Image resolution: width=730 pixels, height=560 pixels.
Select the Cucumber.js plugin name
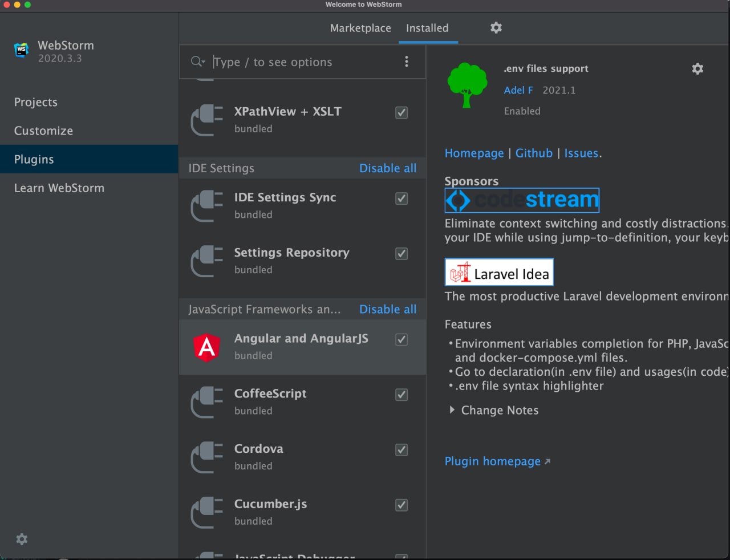[x=270, y=504]
